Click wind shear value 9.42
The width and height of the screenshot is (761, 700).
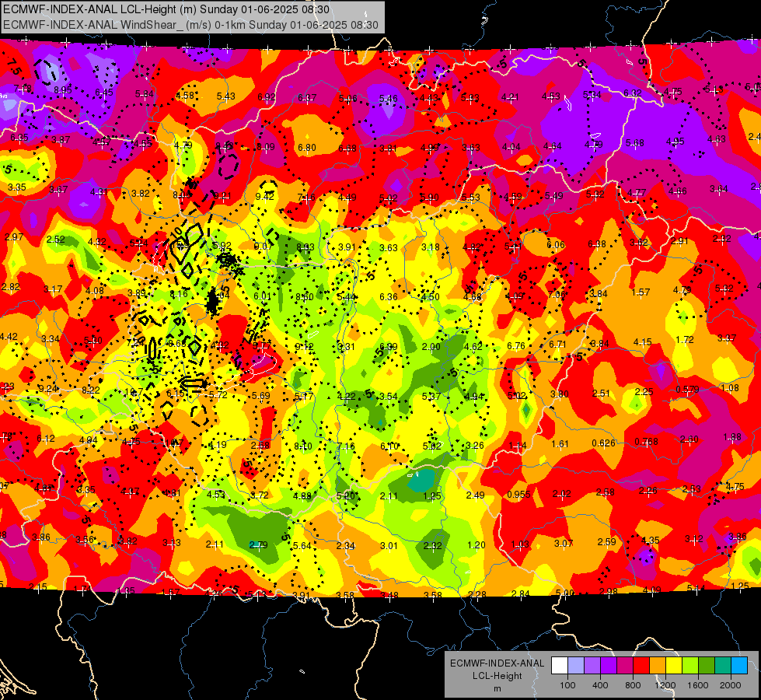(x=264, y=196)
